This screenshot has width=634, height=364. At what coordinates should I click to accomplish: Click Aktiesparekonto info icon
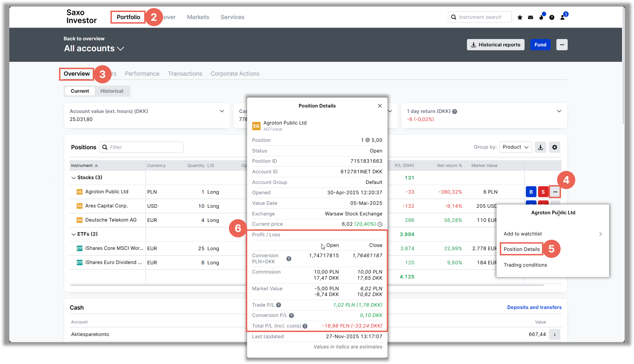click(x=554, y=335)
